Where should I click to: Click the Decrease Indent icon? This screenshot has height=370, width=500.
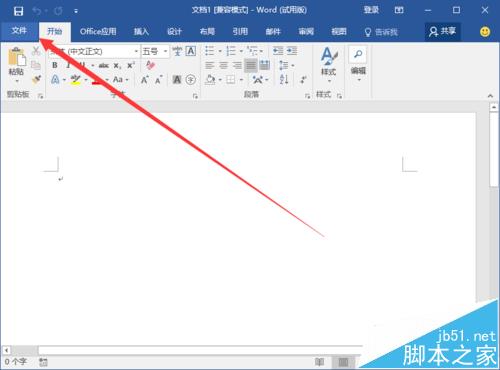278,51
